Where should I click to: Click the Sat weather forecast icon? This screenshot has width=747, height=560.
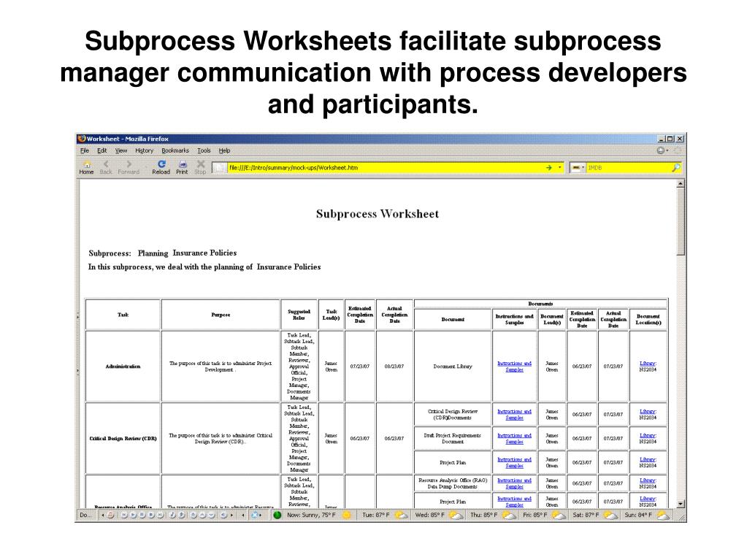click(610, 515)
